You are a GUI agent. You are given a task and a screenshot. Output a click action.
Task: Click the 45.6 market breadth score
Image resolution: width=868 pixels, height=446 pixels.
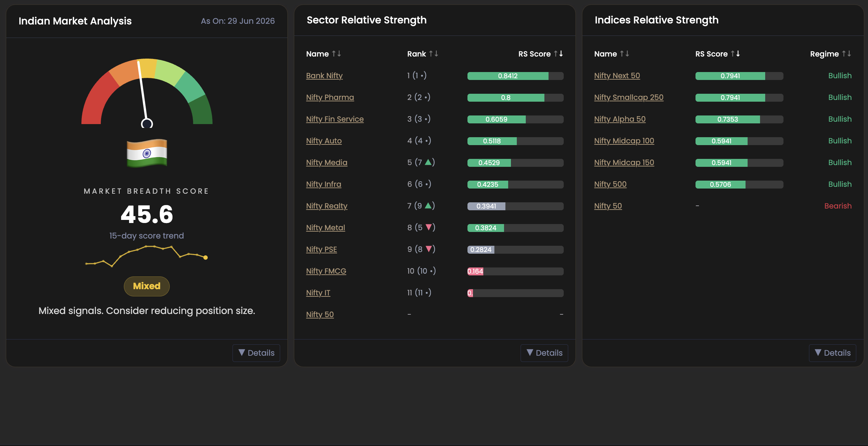tap(147, 214)
